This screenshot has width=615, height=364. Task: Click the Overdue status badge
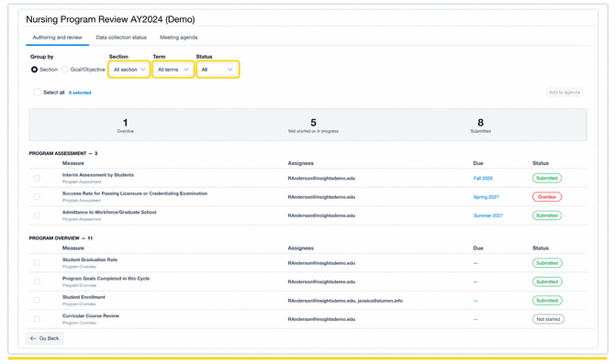(547, 197)
